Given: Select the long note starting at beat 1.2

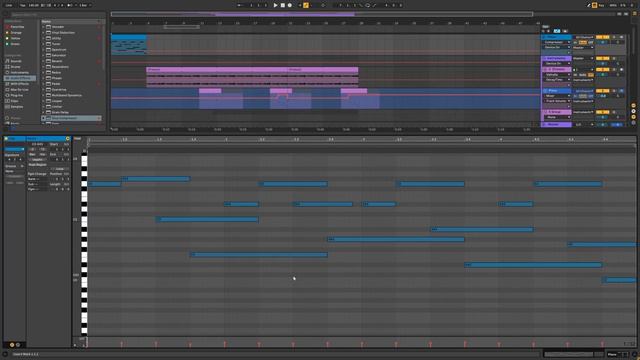Looking at the screenshot, I should 156,179.
